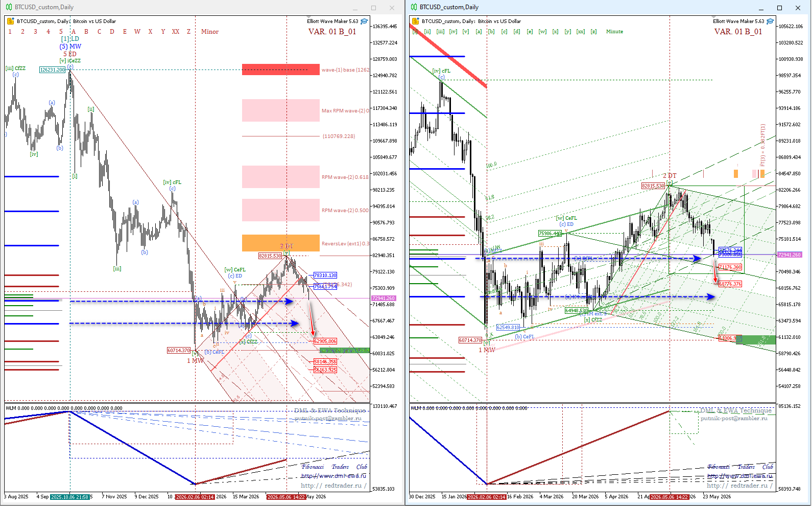Maximize the right BTCUSD chart window
Viewport: 812px width, 506px height.
tap(779, 8)
